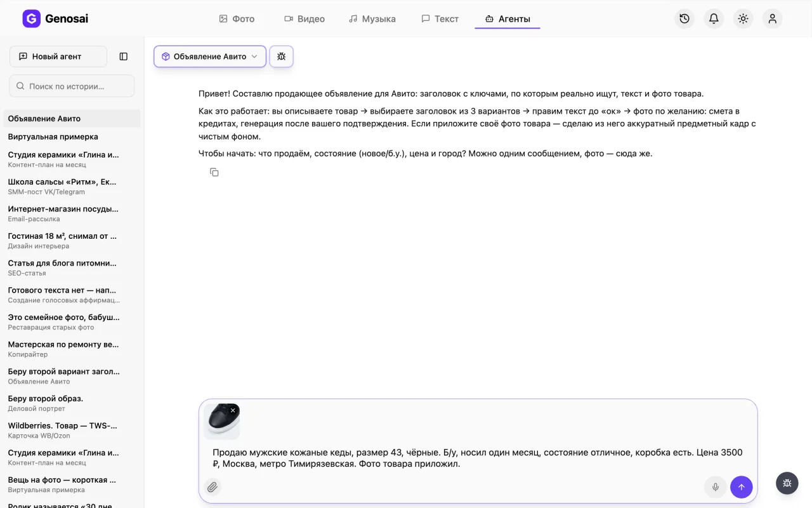This screenshot has width=812, height=508.
Task: Switch to the Видео tab
Action: pyautogui.click(x=304, y=19)
